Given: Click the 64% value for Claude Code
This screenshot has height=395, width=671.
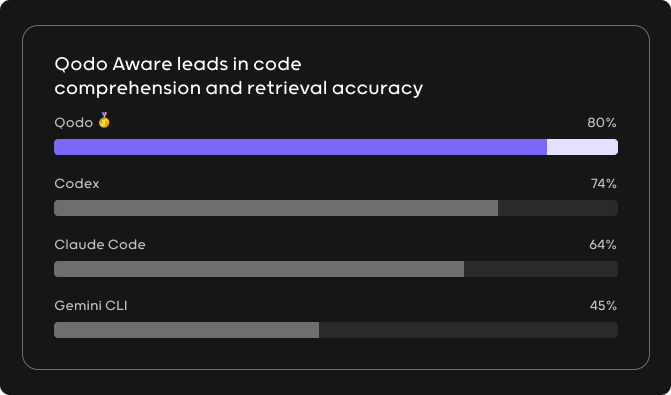Looking at the screenshot, I should [603, 245].
